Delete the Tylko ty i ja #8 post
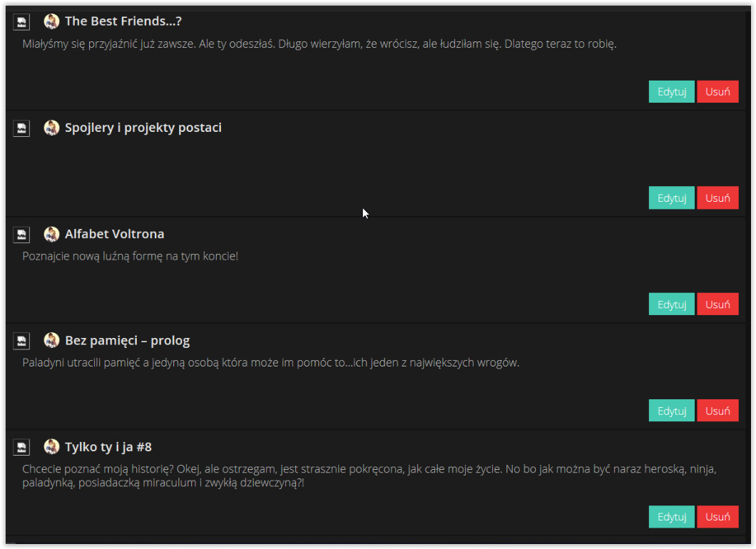The width and height of the screenshot is (756, 549). 717,517
